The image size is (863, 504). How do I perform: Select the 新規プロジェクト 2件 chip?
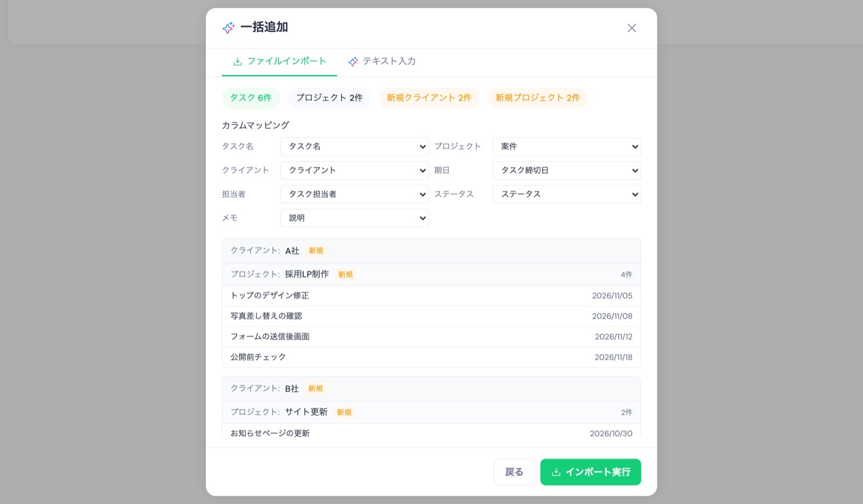(538, 98)
